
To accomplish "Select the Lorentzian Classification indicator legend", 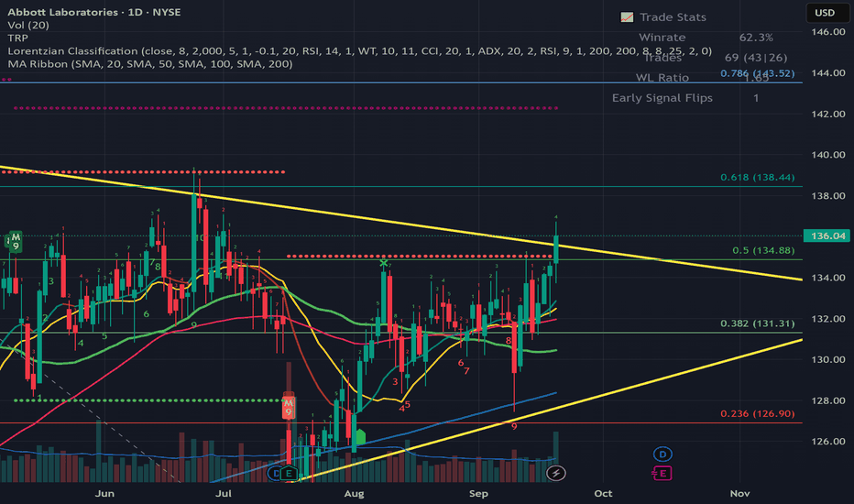I will pyautogui.click(x=359, y=51).
